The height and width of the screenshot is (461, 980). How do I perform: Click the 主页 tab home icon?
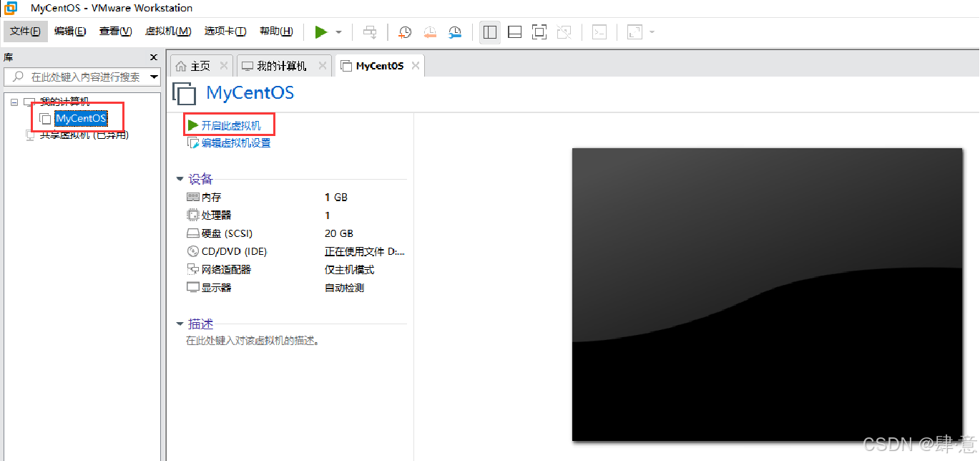coord(181,66)
